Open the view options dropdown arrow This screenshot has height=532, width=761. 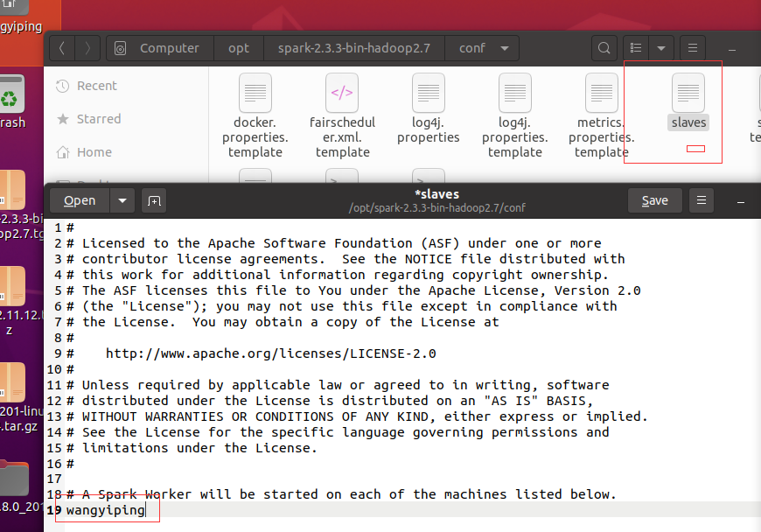(x=662, y=48)
